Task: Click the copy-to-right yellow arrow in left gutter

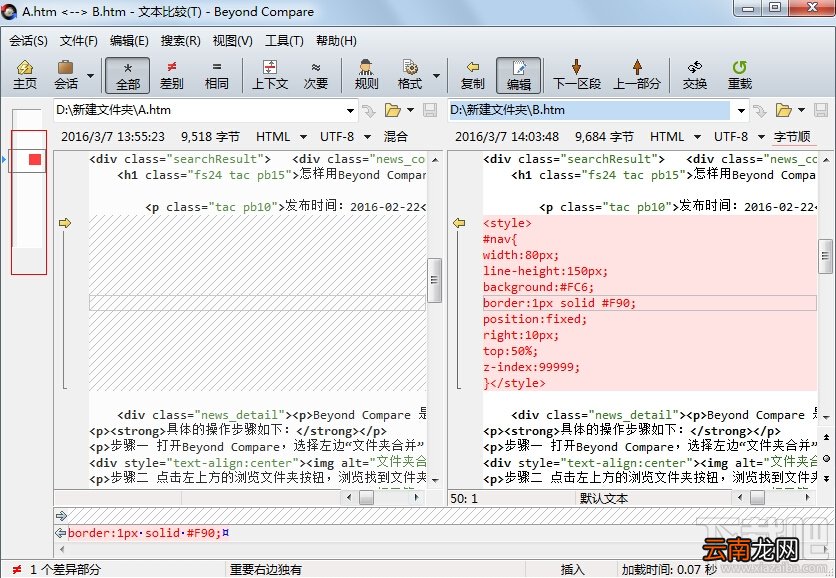Action: [65, 223]
